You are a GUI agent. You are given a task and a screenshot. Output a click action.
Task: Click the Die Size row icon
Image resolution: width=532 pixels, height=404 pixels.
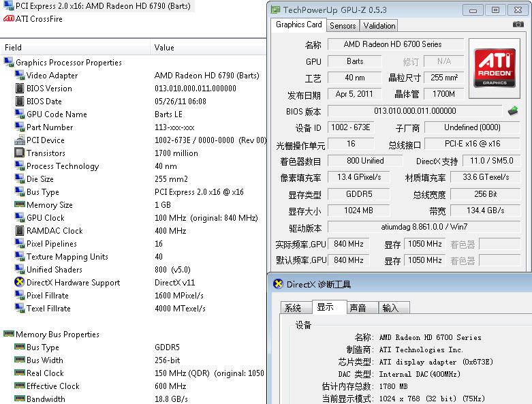(20, 178)
